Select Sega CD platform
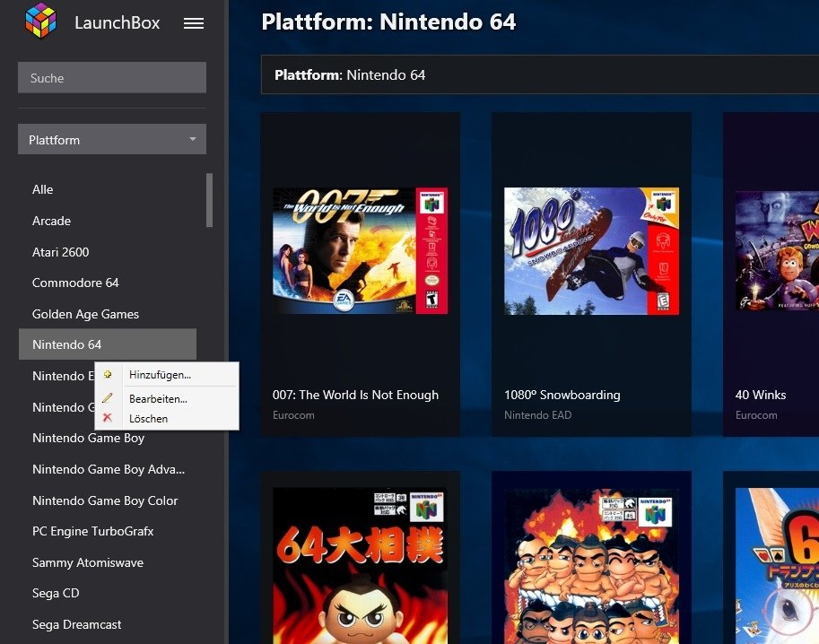The image size is (819, 644). pos(56,594)
